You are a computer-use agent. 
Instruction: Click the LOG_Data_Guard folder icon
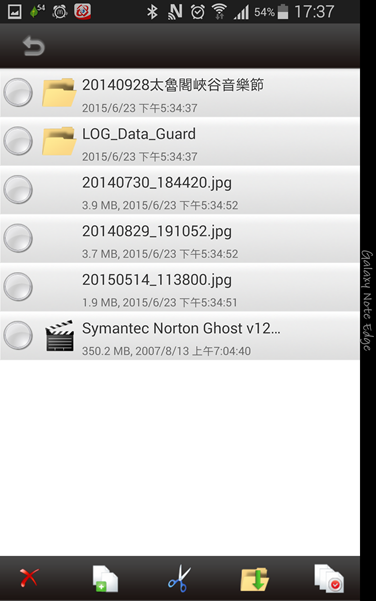58,141
